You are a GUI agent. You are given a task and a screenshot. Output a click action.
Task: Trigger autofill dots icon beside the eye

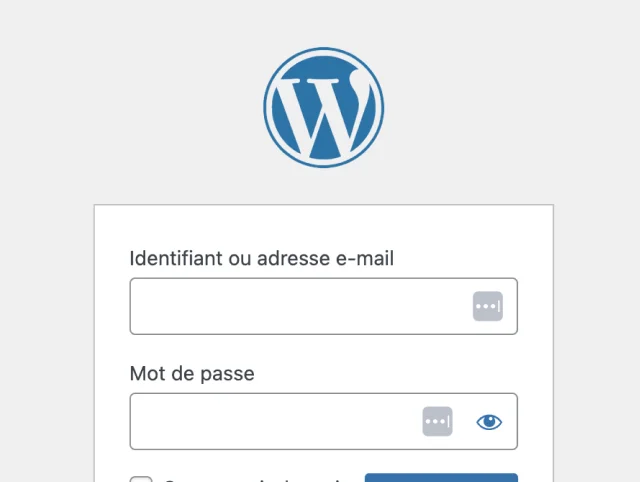coord(437,421)
